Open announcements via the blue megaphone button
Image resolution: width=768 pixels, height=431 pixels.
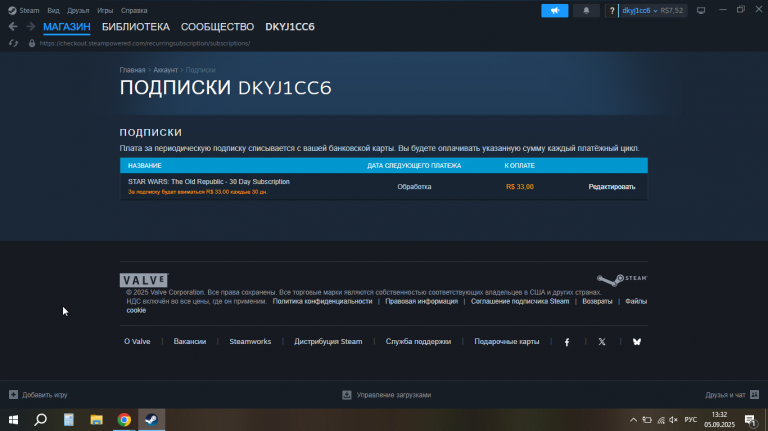point(554,10)
